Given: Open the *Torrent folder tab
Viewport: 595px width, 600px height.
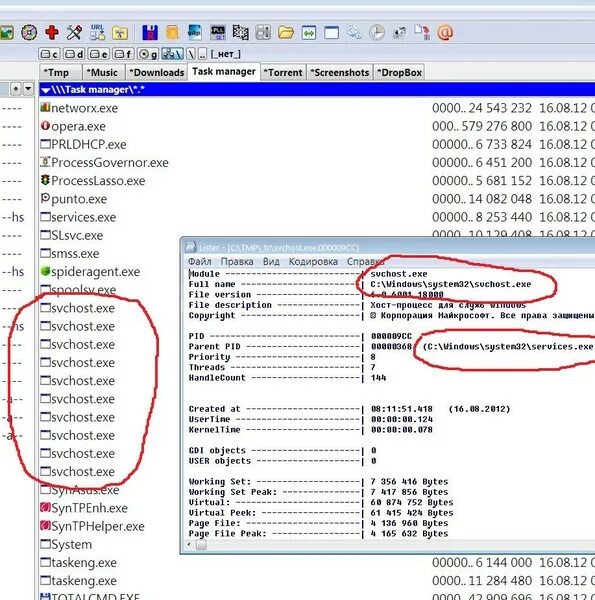Looking at the screenshot, I should pyautogui.click(x=283, y=72).
